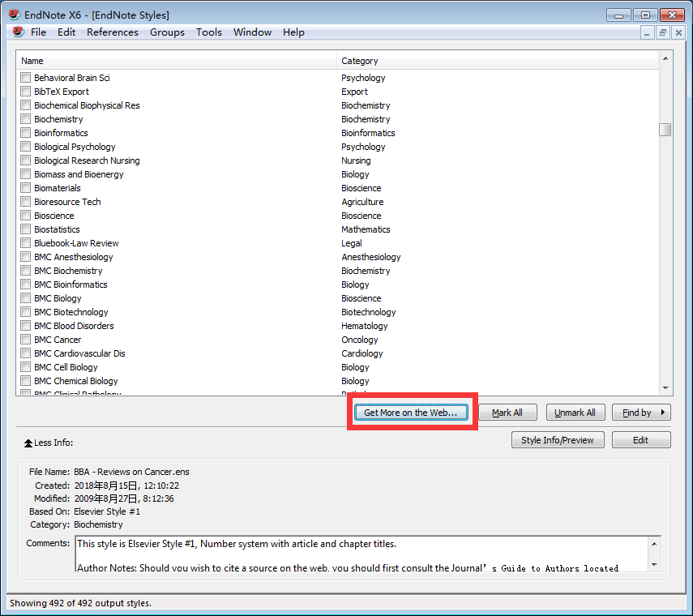Click the Oncology category cell
The height and width of the screenshot is (616, 693).
[x=359, y=340]
